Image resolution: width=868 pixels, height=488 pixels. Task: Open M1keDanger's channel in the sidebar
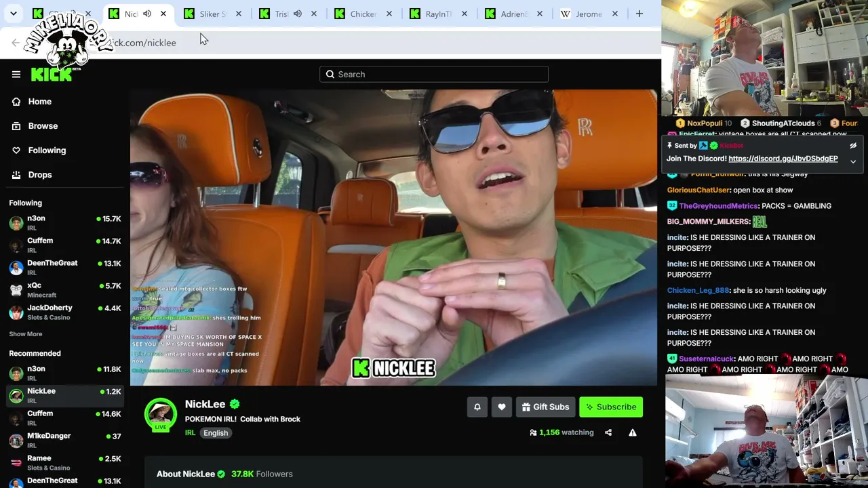[x=65, y=441]
